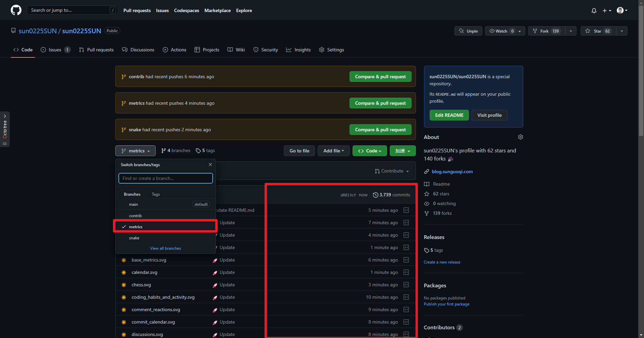This screenshot has height=338, width=644.
Task: Select the contrib branch
Action: (x=166, y=216)
